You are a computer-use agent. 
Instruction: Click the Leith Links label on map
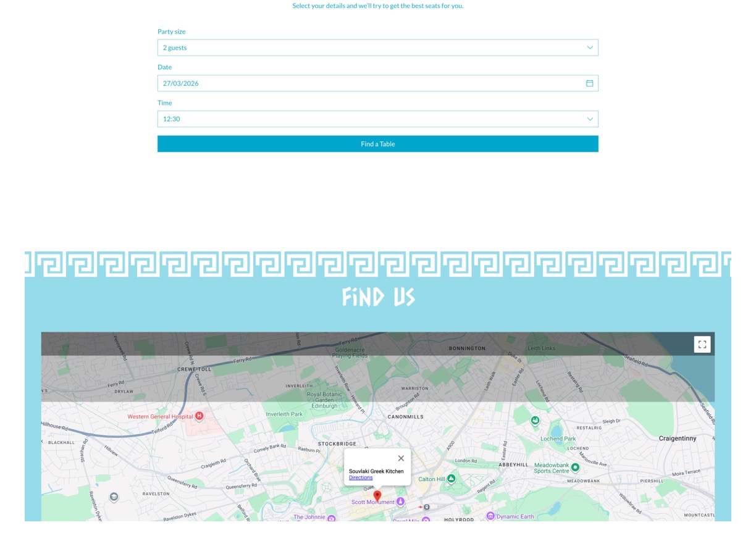click(541, 348)
